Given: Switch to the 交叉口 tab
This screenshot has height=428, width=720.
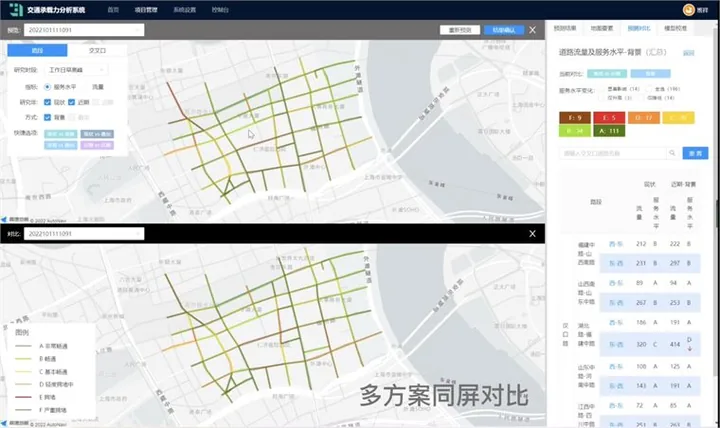Looking at the screenshot, I should point(97,50).
